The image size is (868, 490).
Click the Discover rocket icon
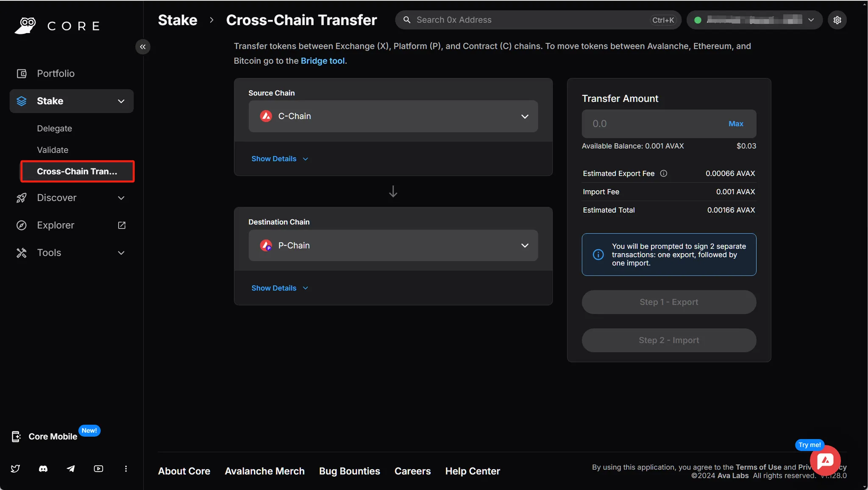[21, 198]
